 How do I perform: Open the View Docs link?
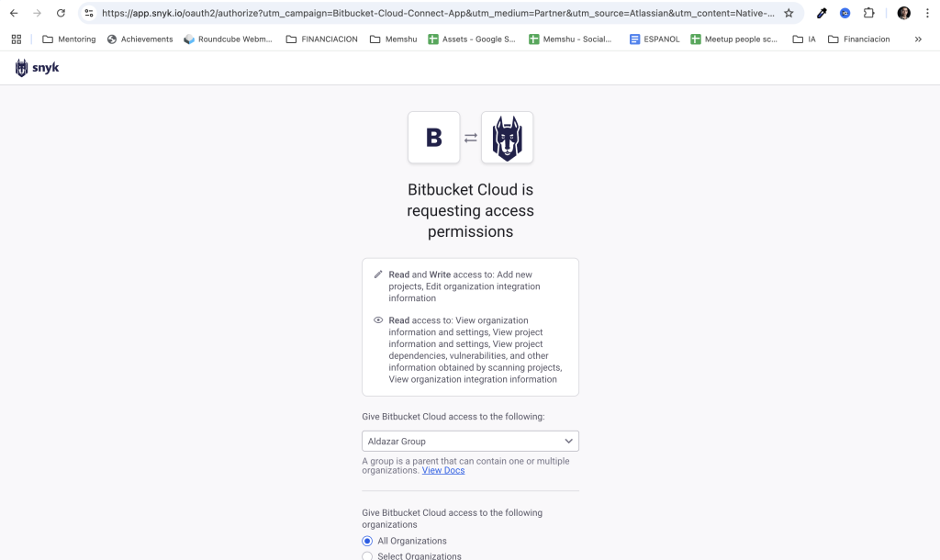coord(443,471)
